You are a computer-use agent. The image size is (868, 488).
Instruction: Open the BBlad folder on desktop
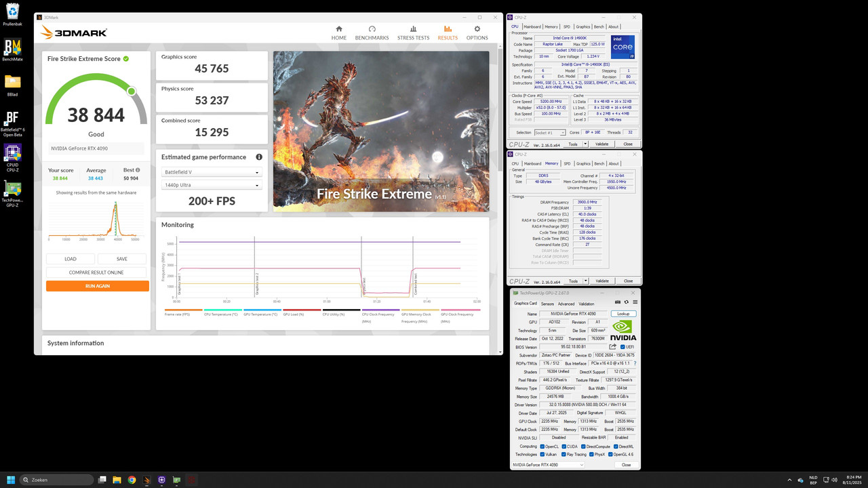click(x=12, y=85)
